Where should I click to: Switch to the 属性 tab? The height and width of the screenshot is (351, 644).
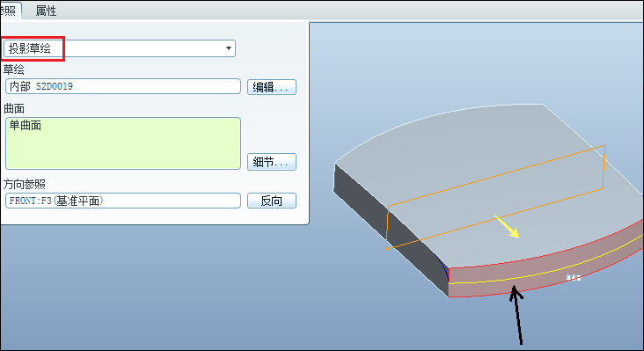46,11
